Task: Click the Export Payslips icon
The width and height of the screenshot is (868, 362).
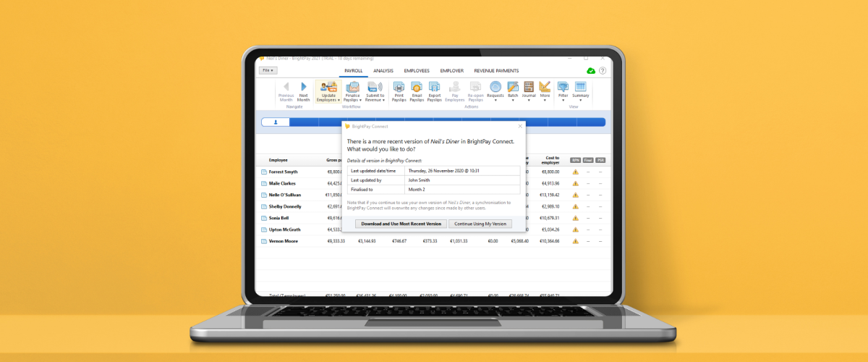Action: (x=435, y=87)
